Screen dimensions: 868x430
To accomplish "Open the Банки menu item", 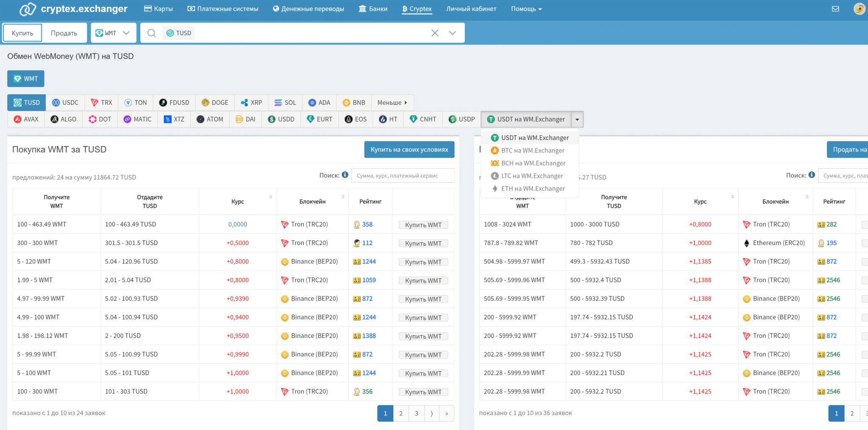I will tap(373, 9).
